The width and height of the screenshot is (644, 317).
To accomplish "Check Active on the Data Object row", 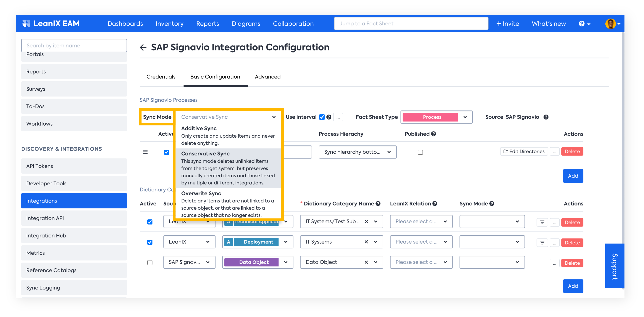I will [150, 262].
